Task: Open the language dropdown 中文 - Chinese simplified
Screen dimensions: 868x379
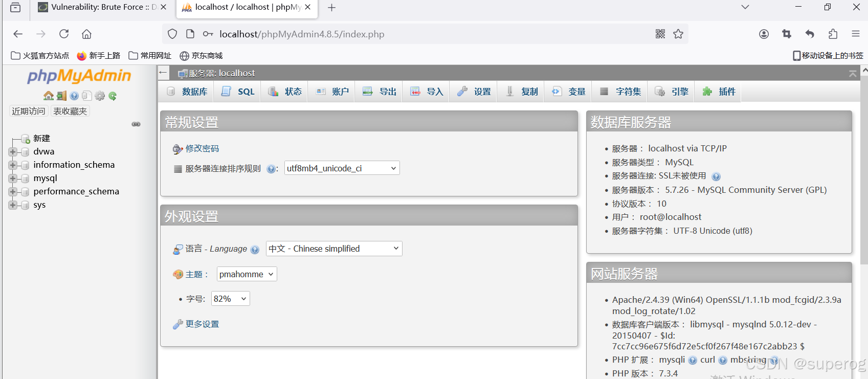Action: coord(334,249)
